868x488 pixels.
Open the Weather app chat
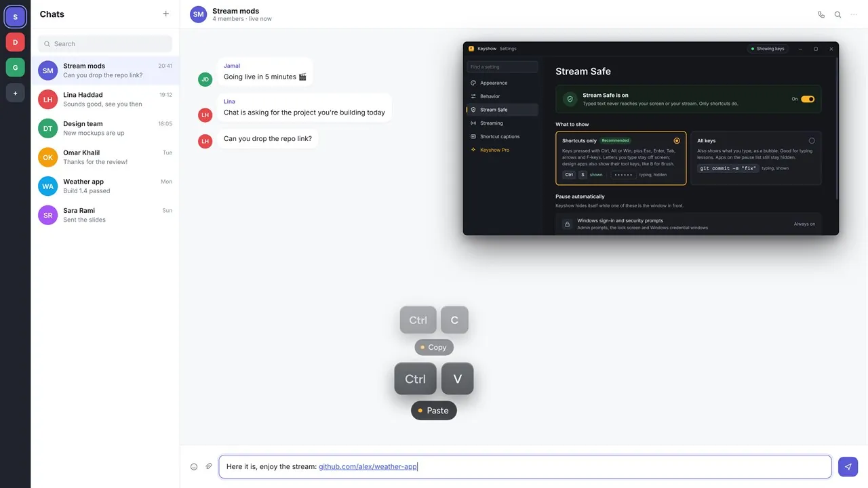tap(105, 186)
